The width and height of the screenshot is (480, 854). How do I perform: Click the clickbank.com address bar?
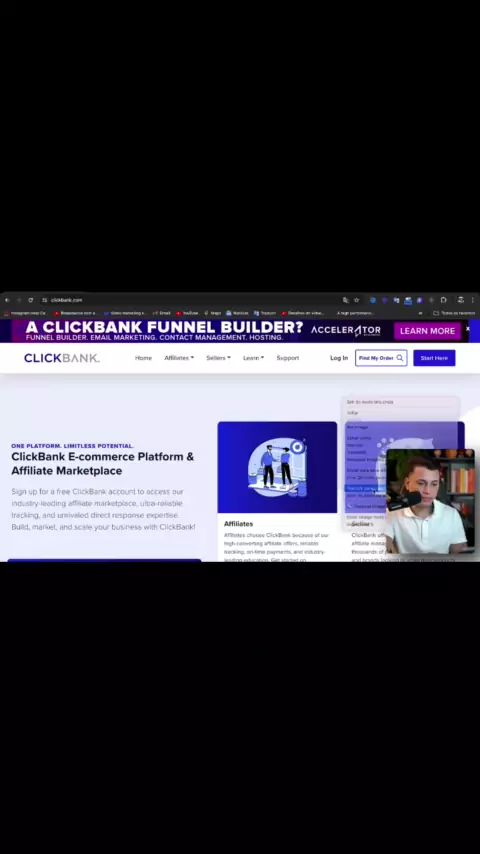(x=191, y=300)
